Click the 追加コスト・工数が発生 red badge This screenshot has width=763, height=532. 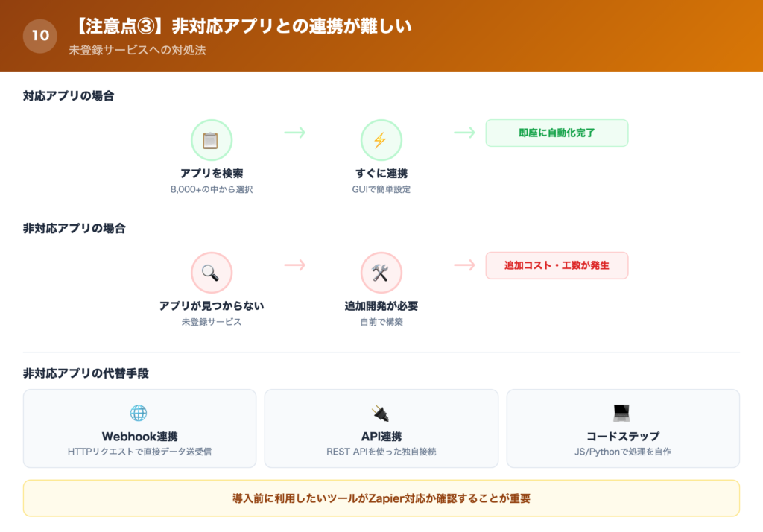[x=557, y=265]
